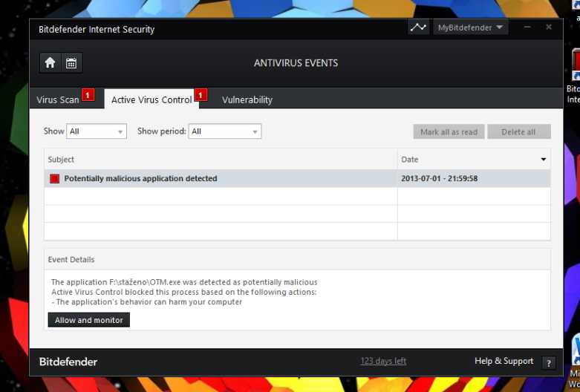Click the Virus Scan notification badge
The image size is (580, 392).
point(88,95)
